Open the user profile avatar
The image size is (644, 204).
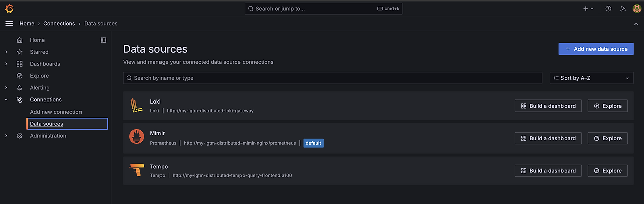pyautogui.click(x=636, y=9)
